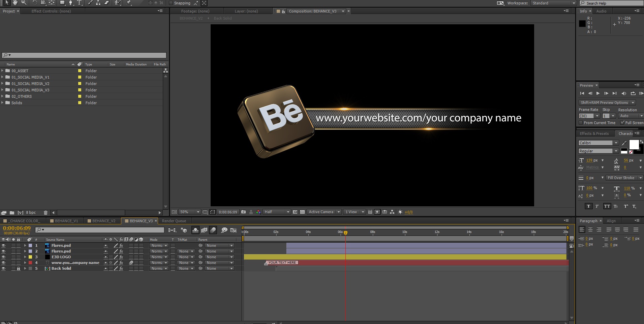The width and height of the screenshot is (644, 324).
Task: Delete selected project item with trash icon
Action: [46, 213]
